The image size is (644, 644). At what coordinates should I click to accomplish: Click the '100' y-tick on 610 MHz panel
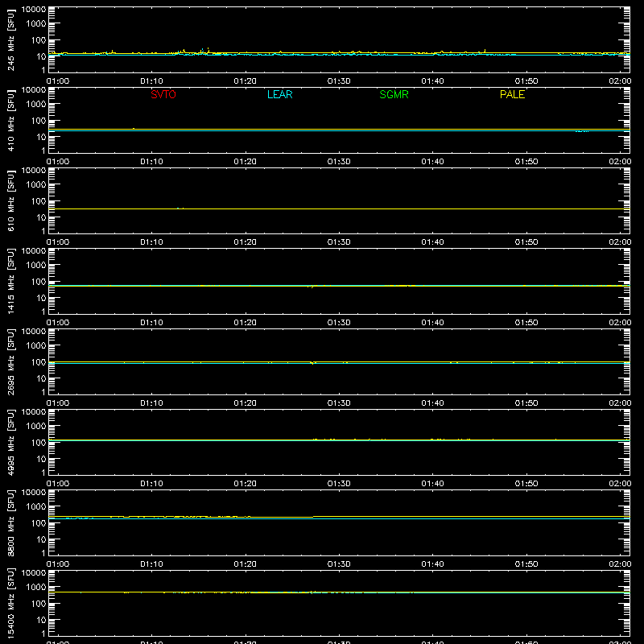coord(39,200)
